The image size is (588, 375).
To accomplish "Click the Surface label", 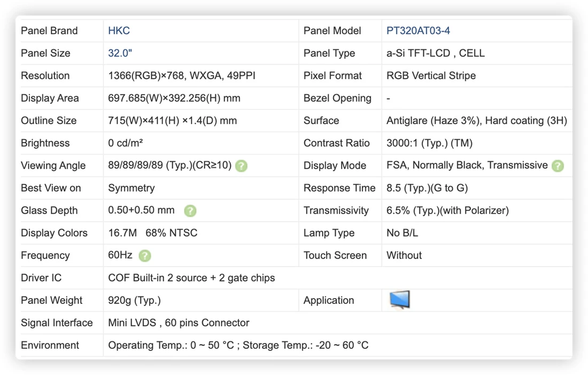I will tap(321, 121).
